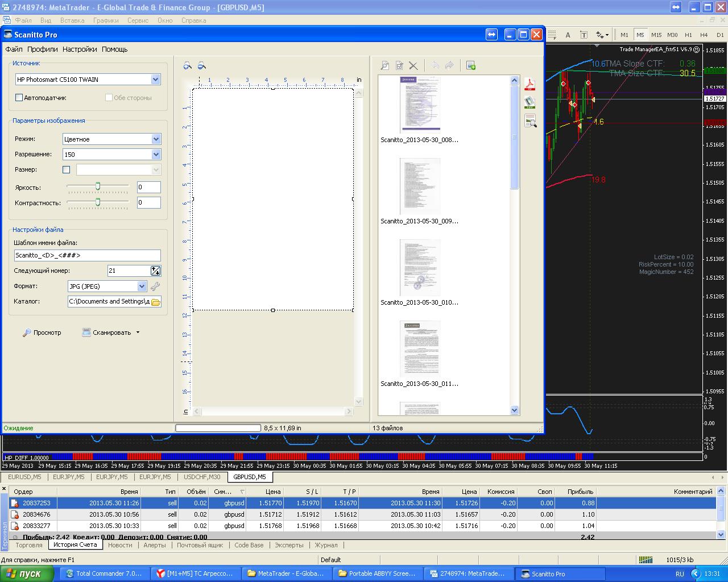Switch to the Новости terminal tab
728x582 pixels.
[120, 545]
